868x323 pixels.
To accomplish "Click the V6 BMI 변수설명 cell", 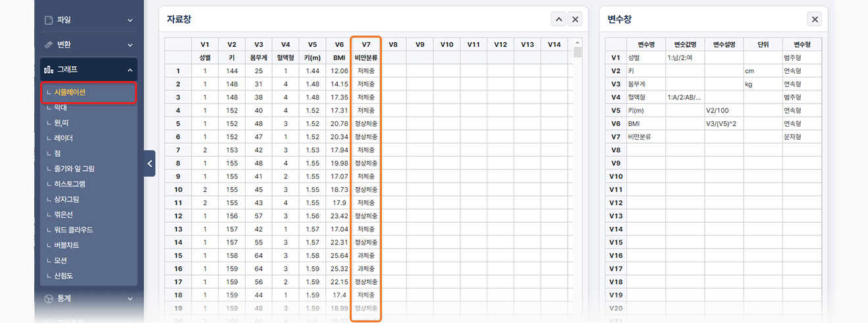I will (x=724, y=123).
